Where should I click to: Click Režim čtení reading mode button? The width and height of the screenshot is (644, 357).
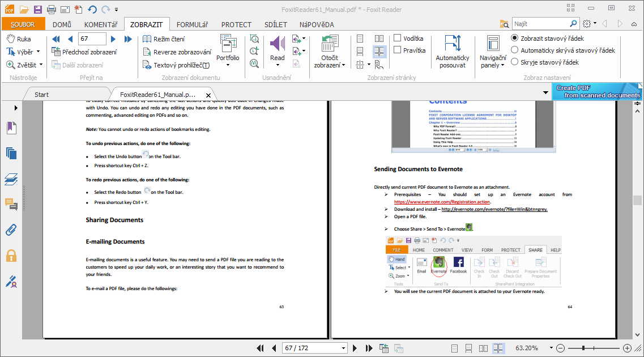pyautogui.click(x=164, y=39)
